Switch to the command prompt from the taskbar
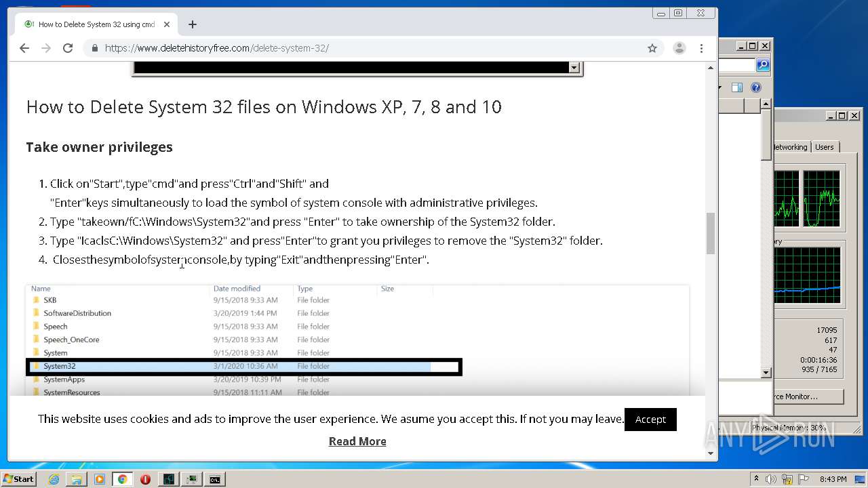Viewport: 868px width, 488px height. coord(214,479)
